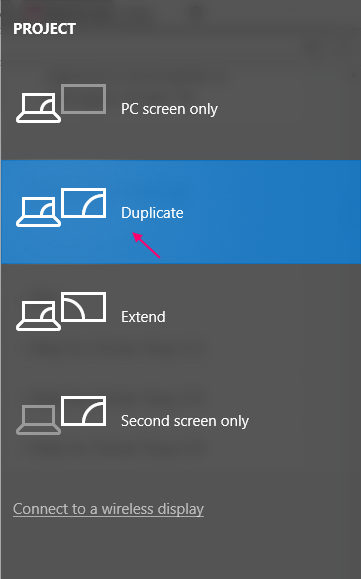The image size is (361, 579).
Task: Click the Second screen only text label
Action: pos(185,421)
